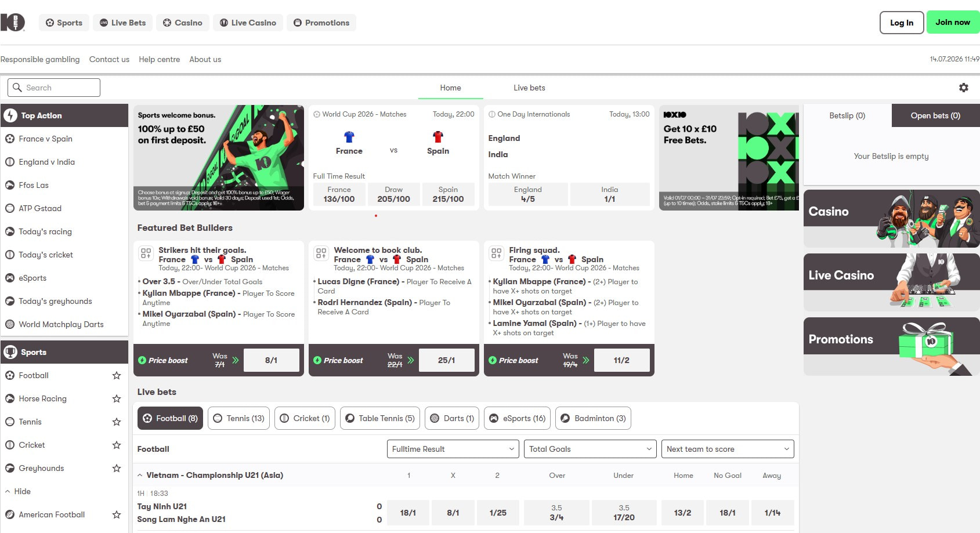
Task: Select the eSports (16) live filter
Action: coord(518,418)
